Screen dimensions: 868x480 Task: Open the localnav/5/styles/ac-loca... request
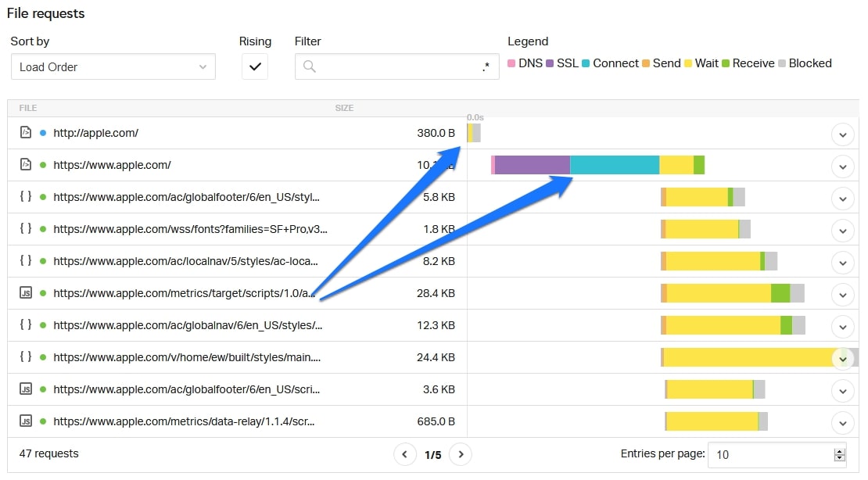pyautogui.click(x=185, y=261)
